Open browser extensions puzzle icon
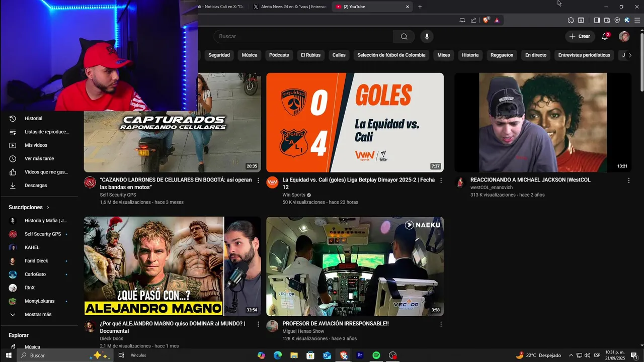This screenshot has width=644, height=362. 571,20
